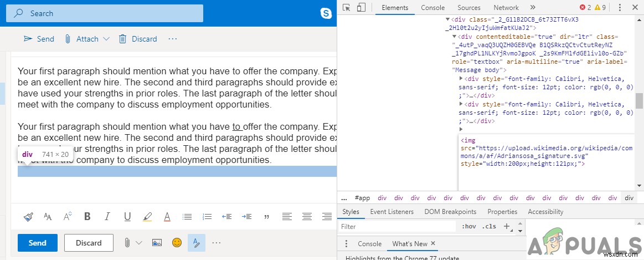
Task: Click the Search box in Outlook
Action: tap(105, 13)
